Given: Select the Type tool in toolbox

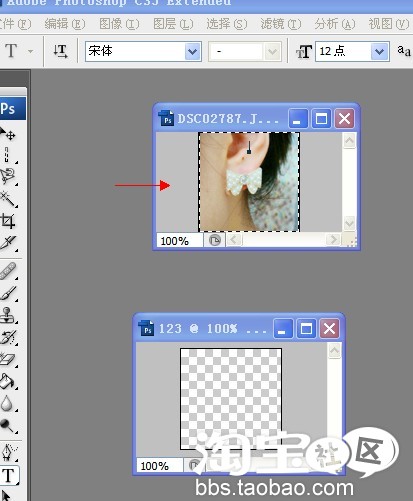Looking at the screenshot, I should pos(9,475).
